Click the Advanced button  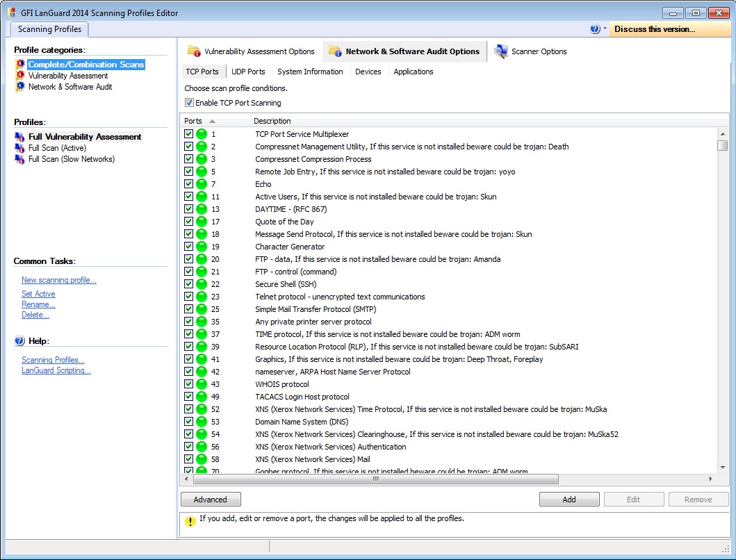(x=211, y=500)
